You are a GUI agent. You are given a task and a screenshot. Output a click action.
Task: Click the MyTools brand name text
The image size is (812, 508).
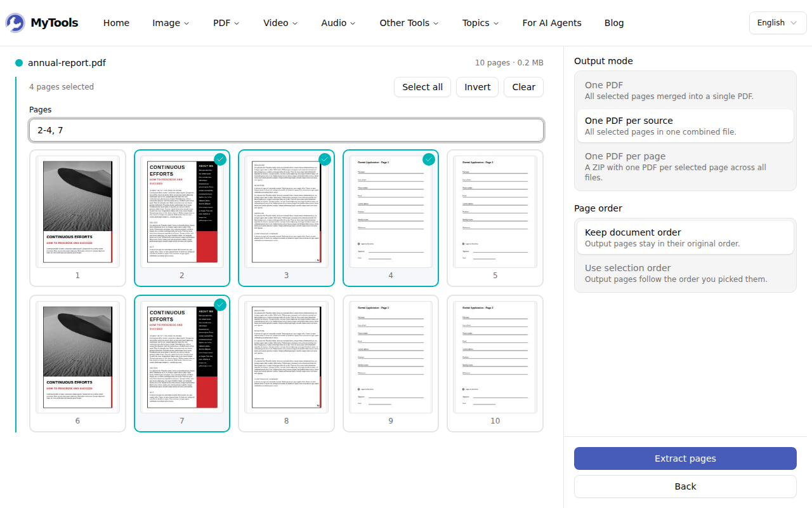click(55, 23)
